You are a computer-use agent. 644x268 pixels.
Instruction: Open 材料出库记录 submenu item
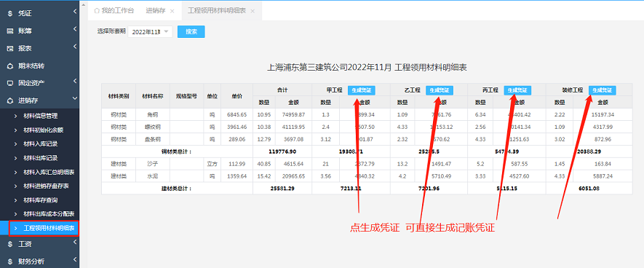(41, 158)
